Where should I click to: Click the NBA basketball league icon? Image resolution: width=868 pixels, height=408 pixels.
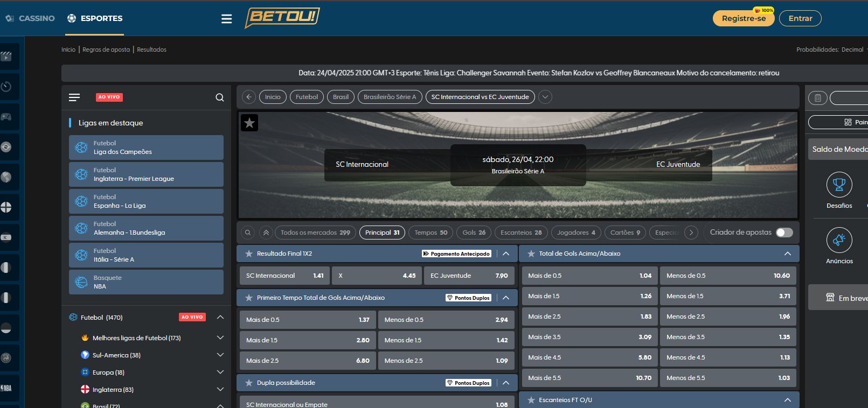[81, 282]
